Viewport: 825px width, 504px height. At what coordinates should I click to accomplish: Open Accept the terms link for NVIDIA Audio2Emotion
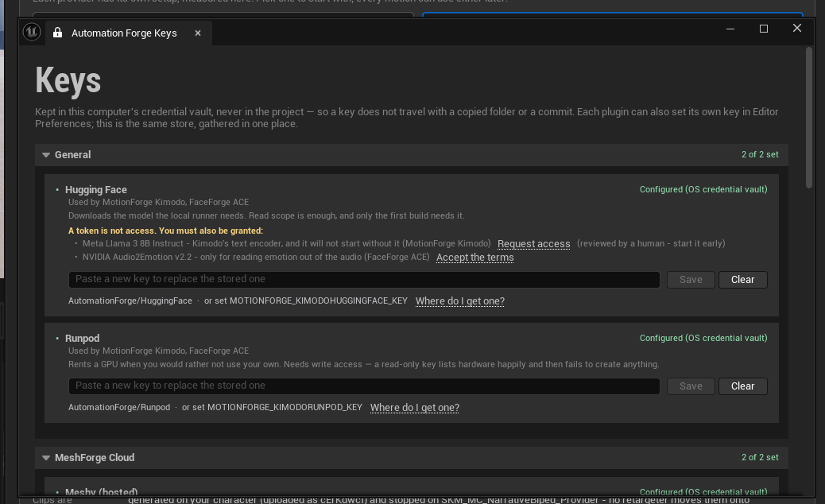point(474,258)
